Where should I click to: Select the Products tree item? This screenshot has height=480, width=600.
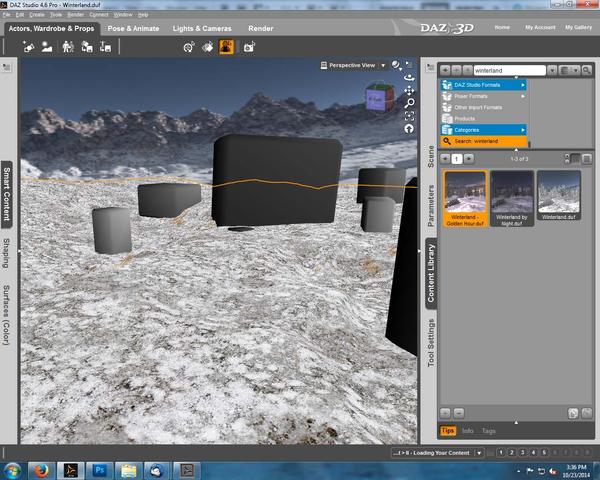point(484,119)
